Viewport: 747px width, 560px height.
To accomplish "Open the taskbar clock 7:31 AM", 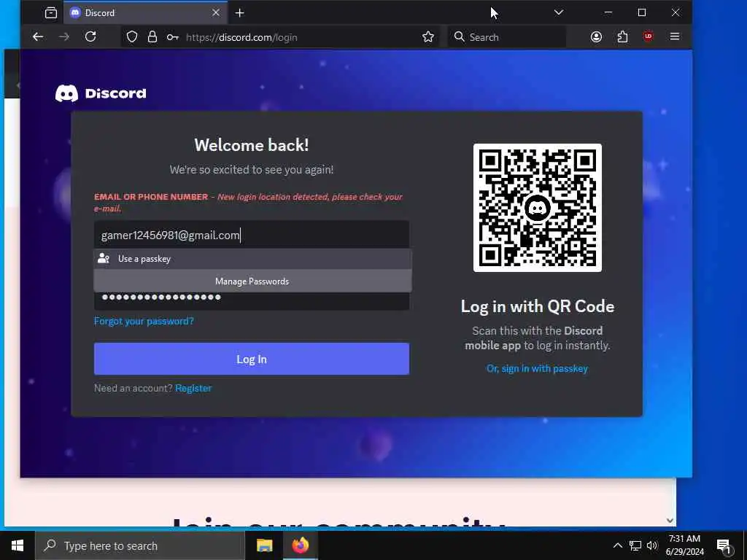I will click(684, 545).
